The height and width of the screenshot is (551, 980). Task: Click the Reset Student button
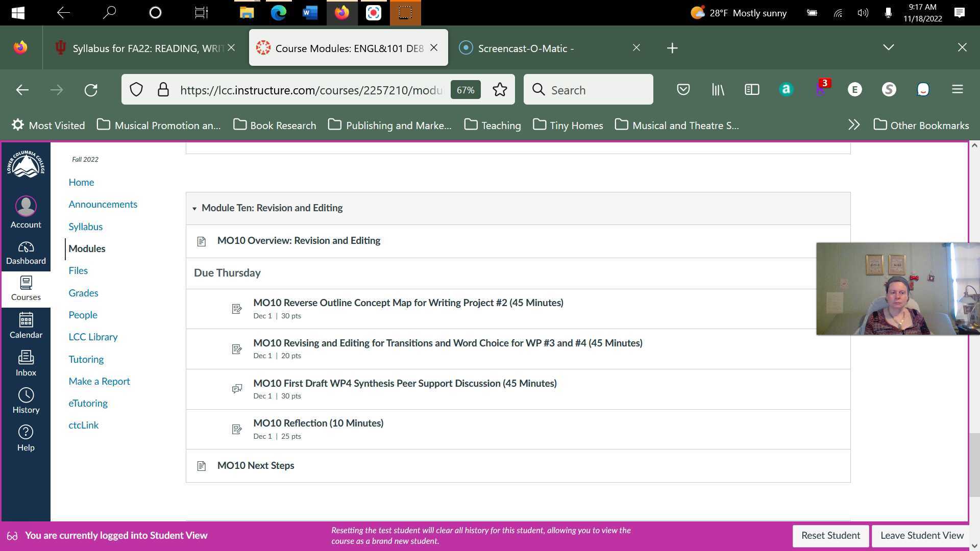pyautogui.click(x=830, y=536)
